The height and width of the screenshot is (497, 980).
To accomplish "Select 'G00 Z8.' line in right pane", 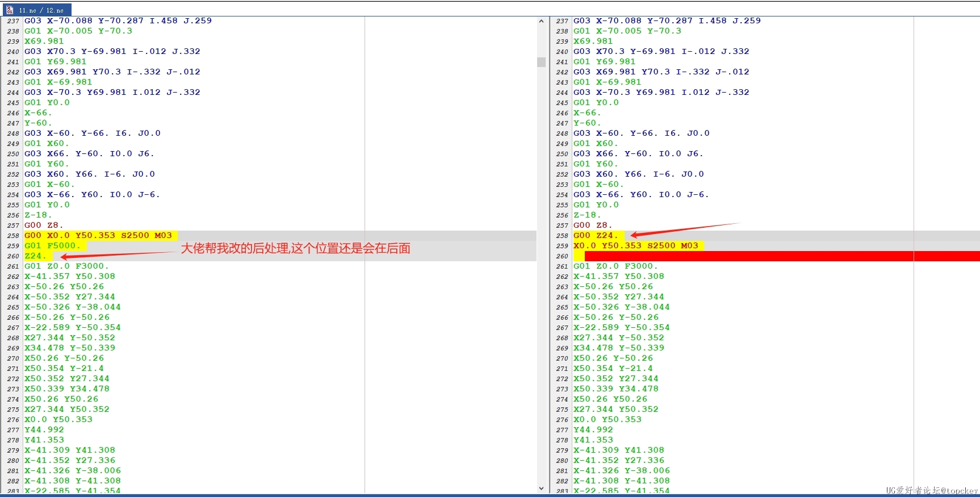I will coord(593,225).
